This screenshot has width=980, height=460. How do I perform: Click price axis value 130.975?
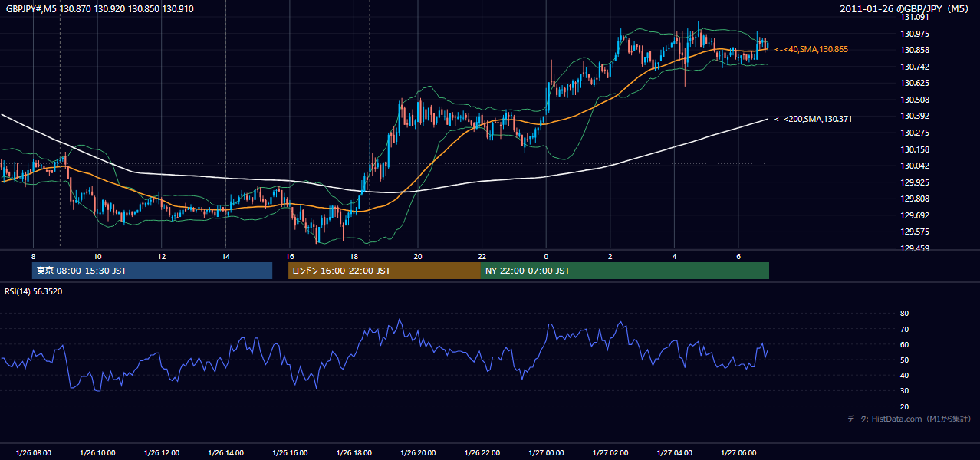pyautogui.click(x=914, y=34)
